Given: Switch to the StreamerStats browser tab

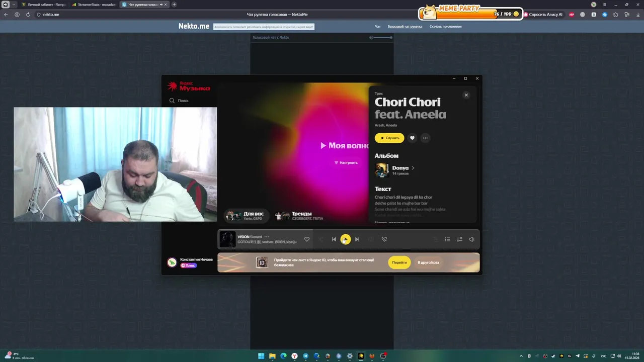Looking at the screenshot, I should pyautogui.click(x=94, y=5).
